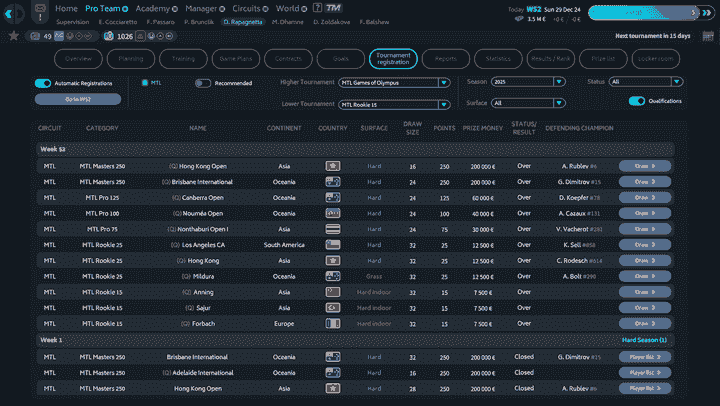Expand the Season 2025 dropdown
Viewport: 720px width, 406px height.
click(529, 81)
